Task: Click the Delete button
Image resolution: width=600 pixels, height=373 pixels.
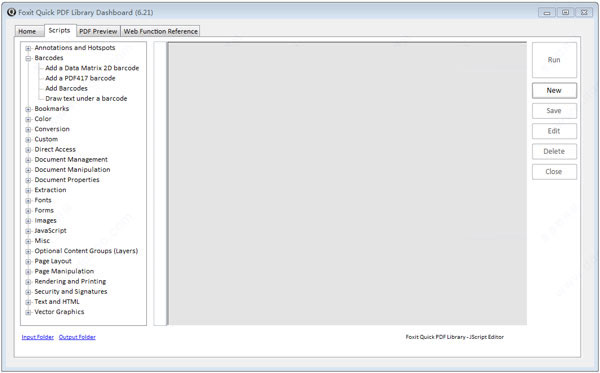Action: click(554, 151)
